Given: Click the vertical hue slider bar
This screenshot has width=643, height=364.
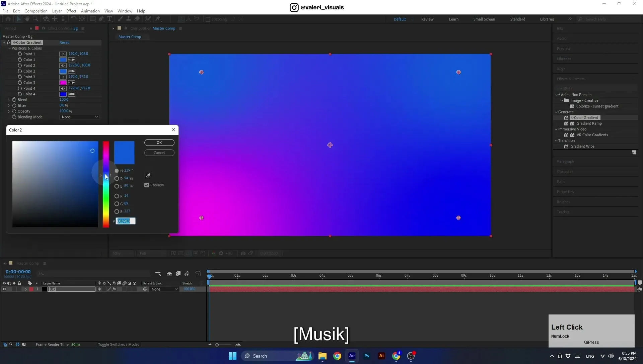Looking at the screenshot, I should coord(106,184).
